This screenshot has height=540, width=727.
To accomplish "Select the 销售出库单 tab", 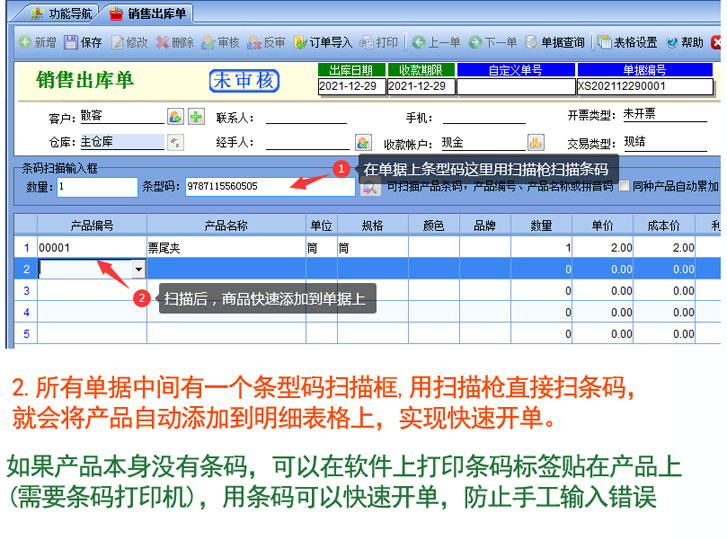I will point(150,14).
